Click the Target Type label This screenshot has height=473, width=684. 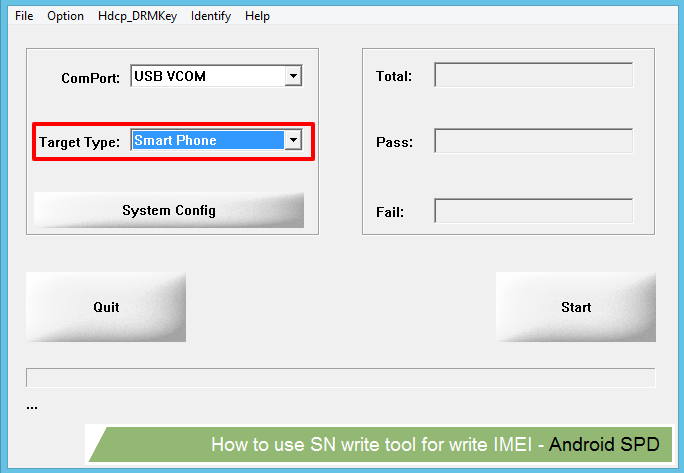pyautogui.click(x=79, y=142)
